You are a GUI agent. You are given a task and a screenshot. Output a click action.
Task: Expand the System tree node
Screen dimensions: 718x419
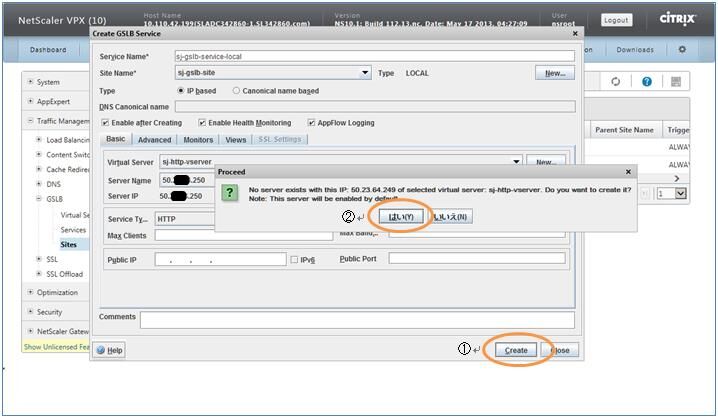[x=30, y=82]
